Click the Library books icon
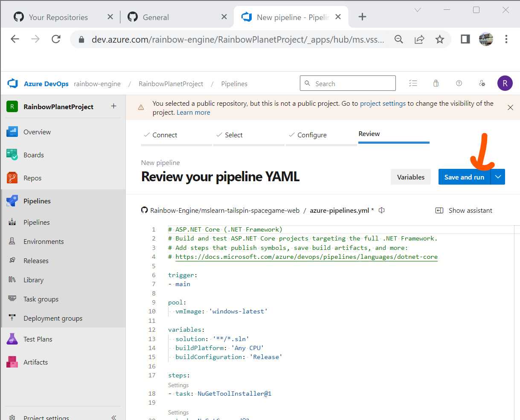520x420 pixels. coord(12,280)
